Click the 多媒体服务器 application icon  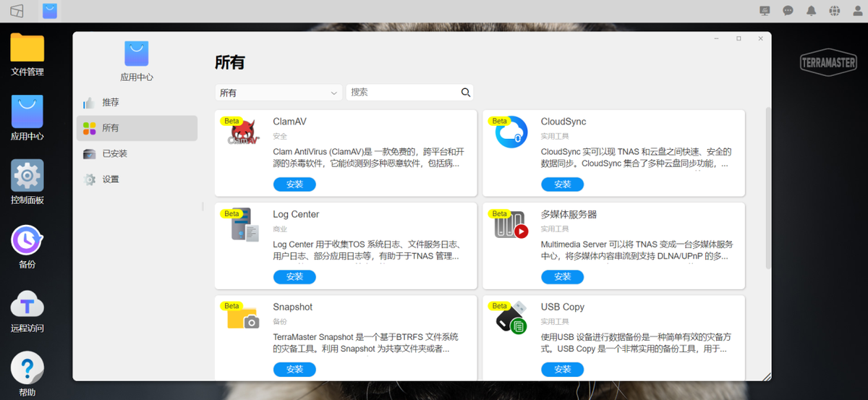tap(511, 226)
